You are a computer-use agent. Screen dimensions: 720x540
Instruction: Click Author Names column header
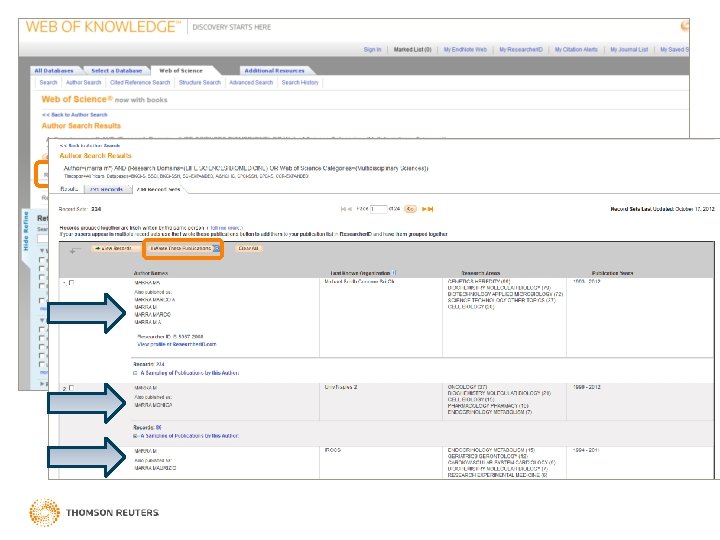(x=151, y=273)
